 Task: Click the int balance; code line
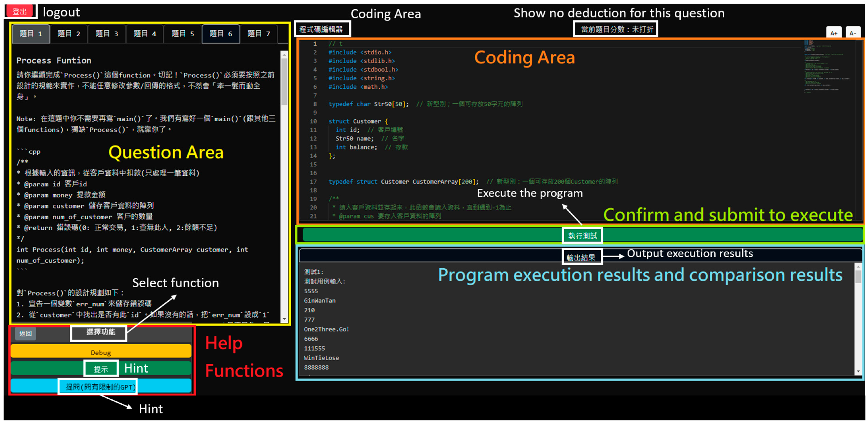[371, 147]
